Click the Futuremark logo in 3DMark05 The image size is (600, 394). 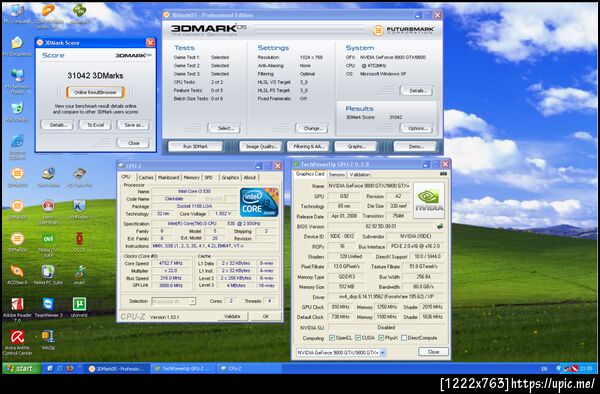tap(403, 30)
